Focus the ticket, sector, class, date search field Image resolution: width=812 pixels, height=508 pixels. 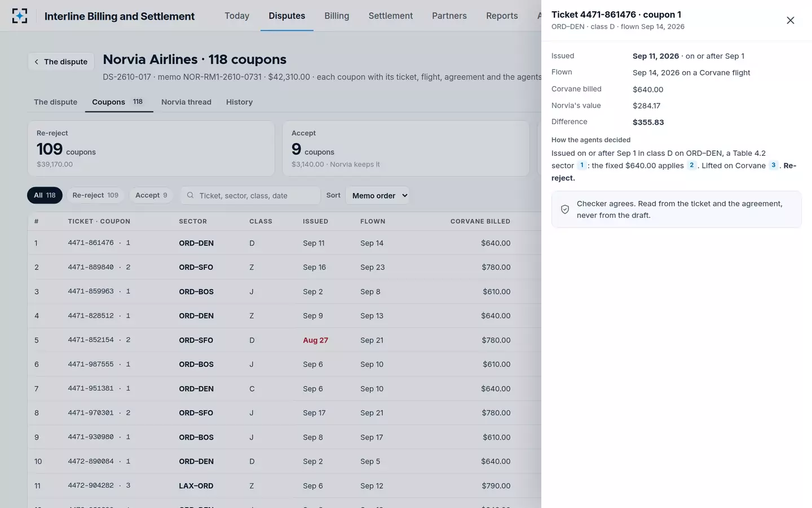(x=250, y=195)
